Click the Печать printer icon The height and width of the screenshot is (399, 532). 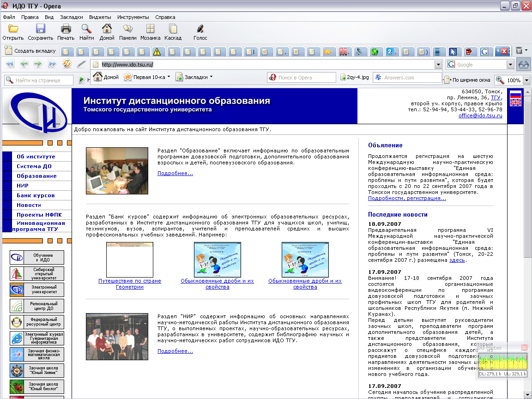(x=66, y=29)
